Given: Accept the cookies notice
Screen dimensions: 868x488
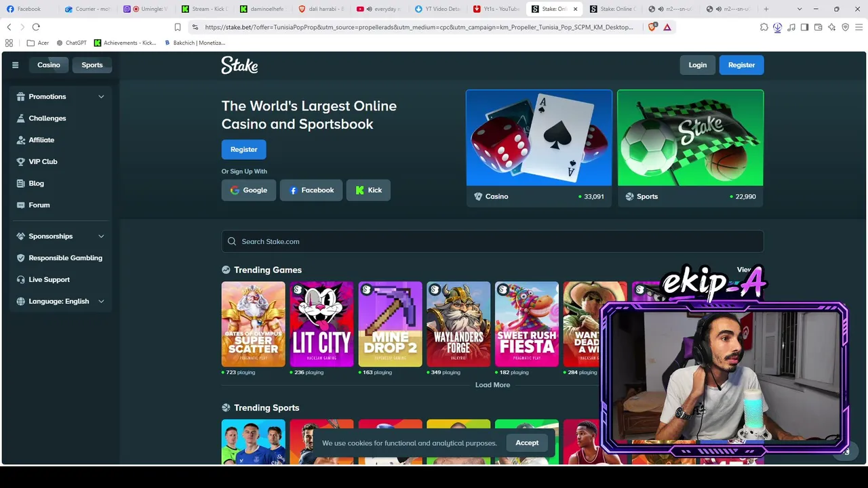Looking at the screenshot, I should [527, 443].
